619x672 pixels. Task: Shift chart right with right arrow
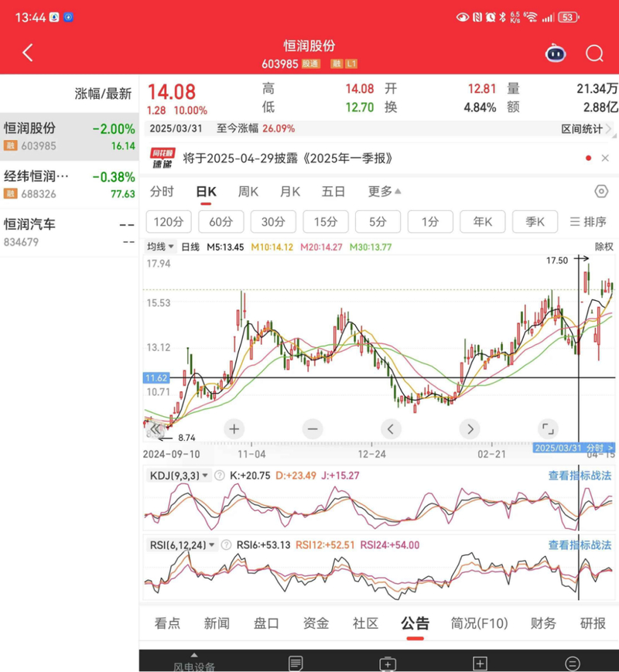tap(470, 428)
